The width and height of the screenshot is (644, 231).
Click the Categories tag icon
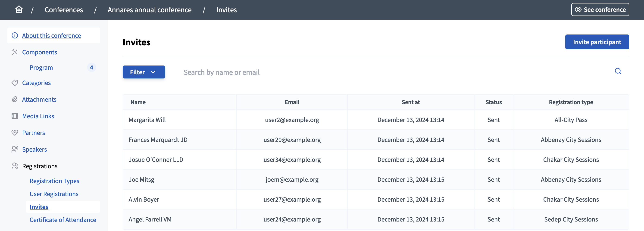[15, 82]
